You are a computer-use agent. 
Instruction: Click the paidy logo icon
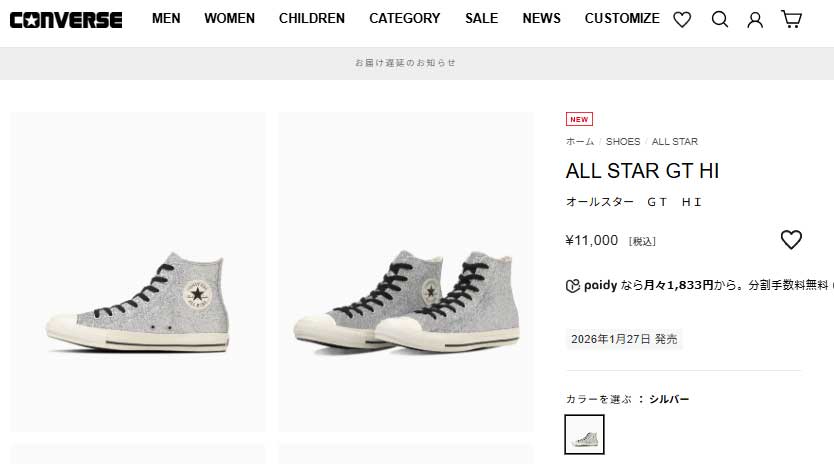click(573, 285)
